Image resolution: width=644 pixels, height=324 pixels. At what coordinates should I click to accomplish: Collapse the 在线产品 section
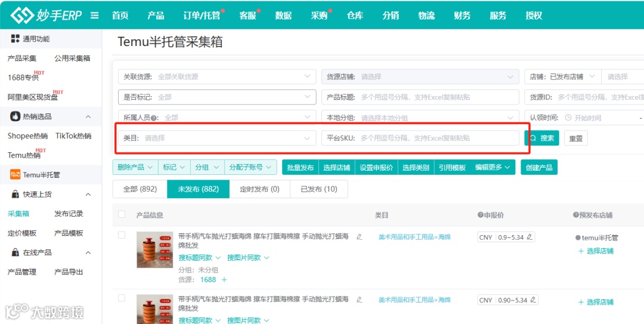(88, 252)
